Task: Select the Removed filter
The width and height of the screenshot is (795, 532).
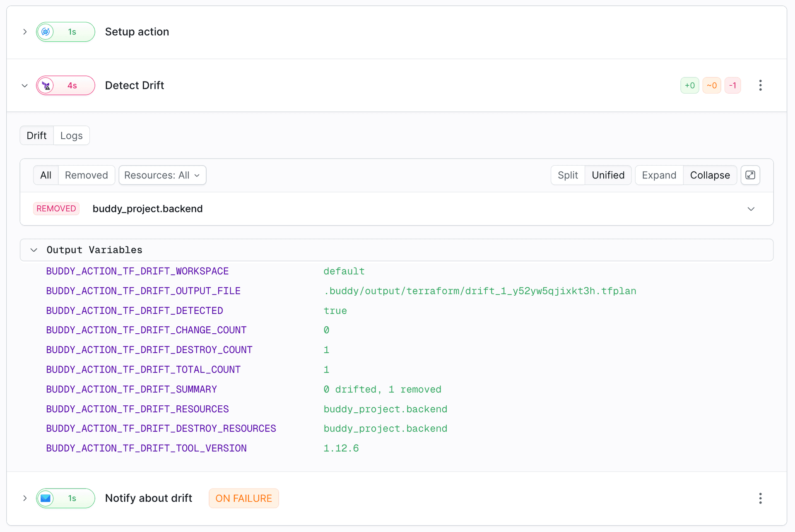Action: point(87,175)
